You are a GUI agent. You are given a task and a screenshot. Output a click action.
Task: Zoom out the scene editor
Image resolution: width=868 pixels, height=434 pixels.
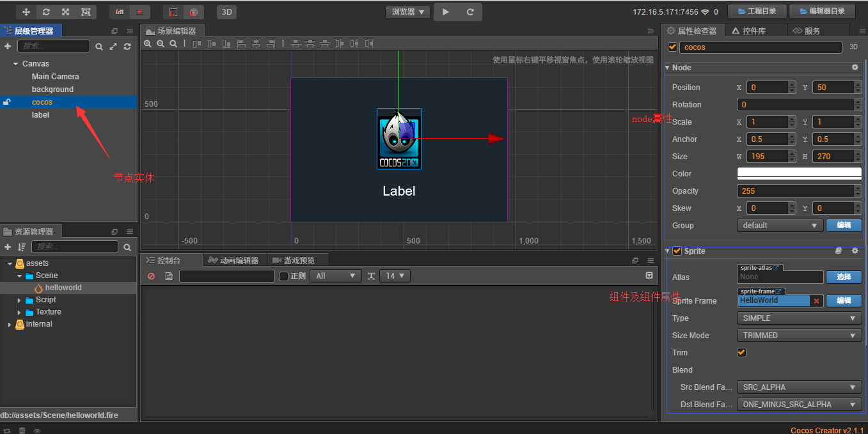(161, 43)
